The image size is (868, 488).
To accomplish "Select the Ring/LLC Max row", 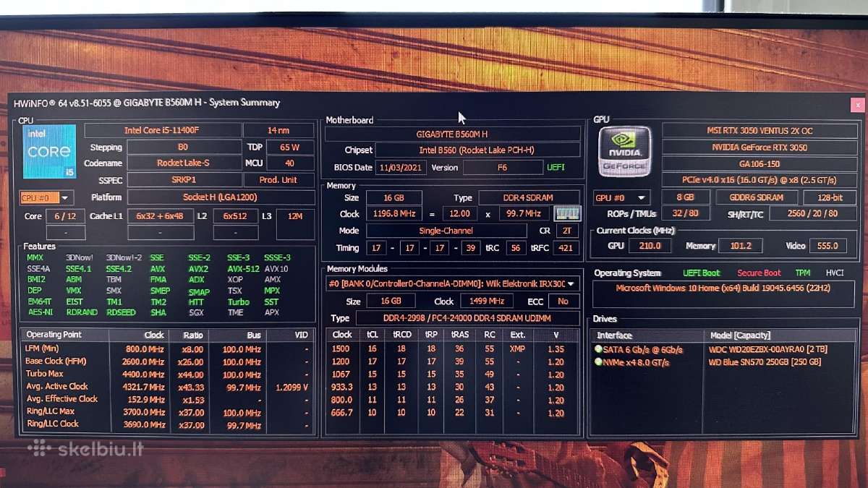I will 168,411.
